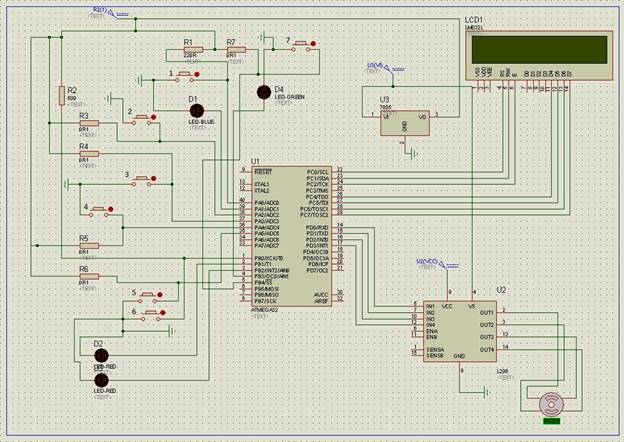The width and height of the screenshot is (624, 442).
Task: Click the 7805 voltage regulator U3
Action: 404,120
